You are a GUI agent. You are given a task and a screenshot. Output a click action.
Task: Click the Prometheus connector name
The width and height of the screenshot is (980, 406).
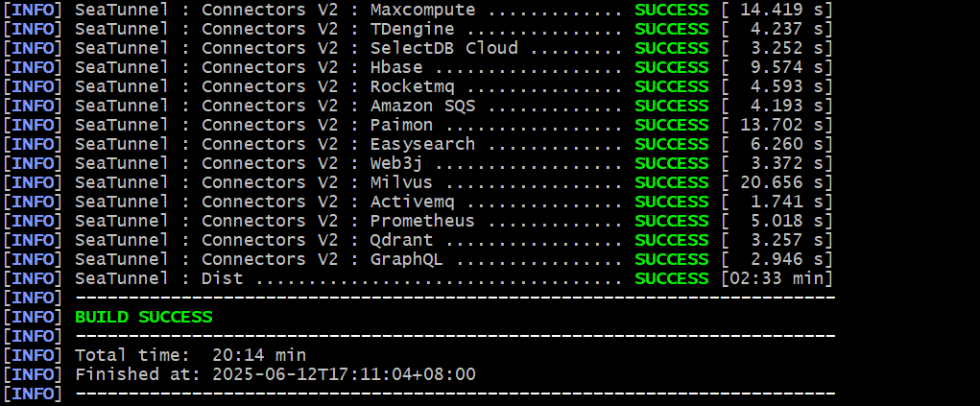[x=422, y=221]
